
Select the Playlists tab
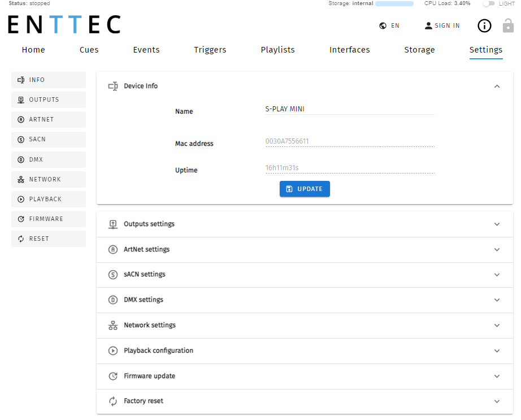[278, 50]
